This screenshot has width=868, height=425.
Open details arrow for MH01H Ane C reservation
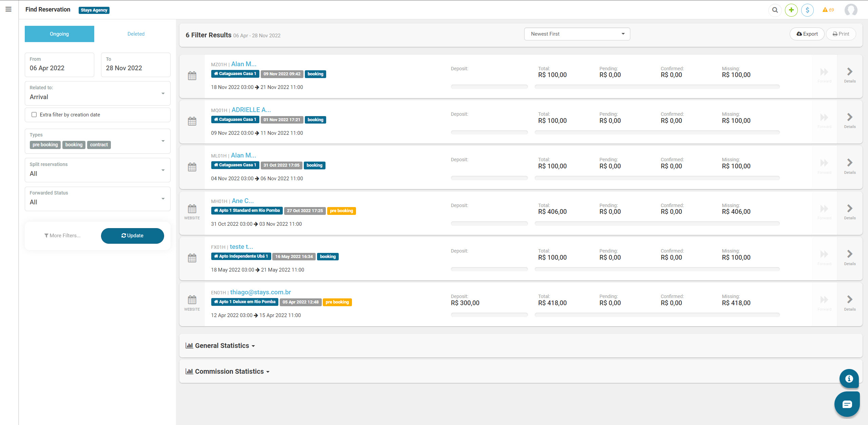point(850,209)
